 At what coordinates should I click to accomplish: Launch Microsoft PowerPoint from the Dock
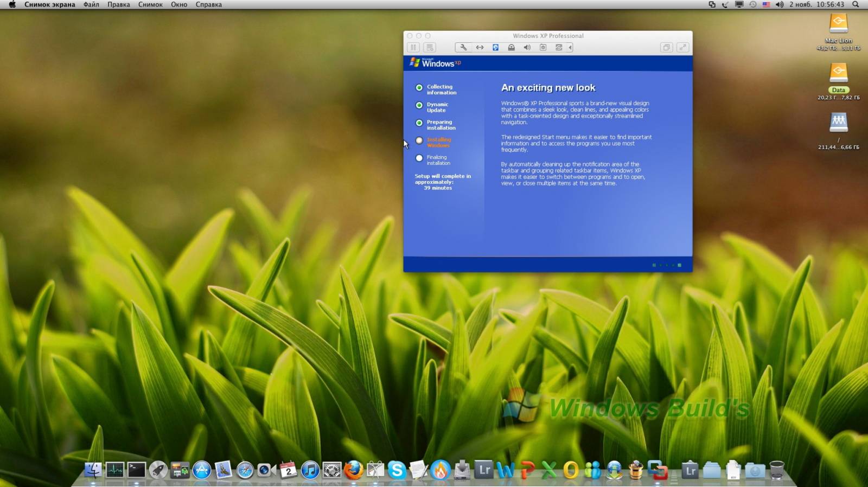[527, 470]
